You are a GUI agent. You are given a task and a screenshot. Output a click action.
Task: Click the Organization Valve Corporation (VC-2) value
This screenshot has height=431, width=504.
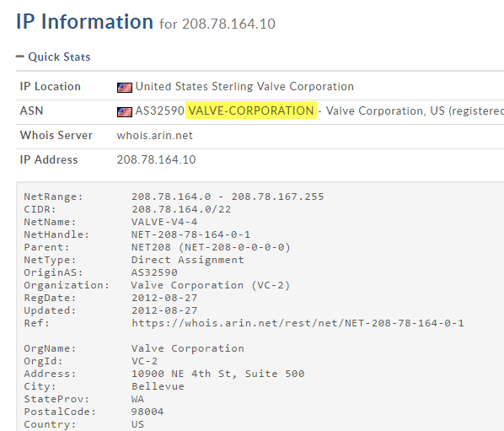pyautogui.click(x=211, y=285)
